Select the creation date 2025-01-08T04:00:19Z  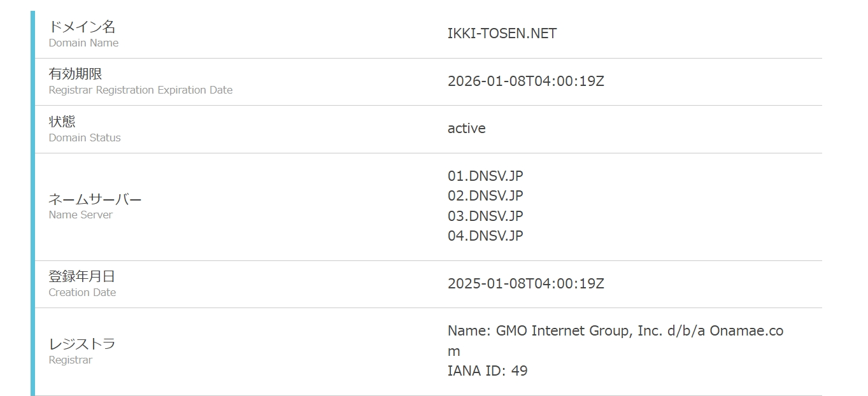(x=525, y=284)
